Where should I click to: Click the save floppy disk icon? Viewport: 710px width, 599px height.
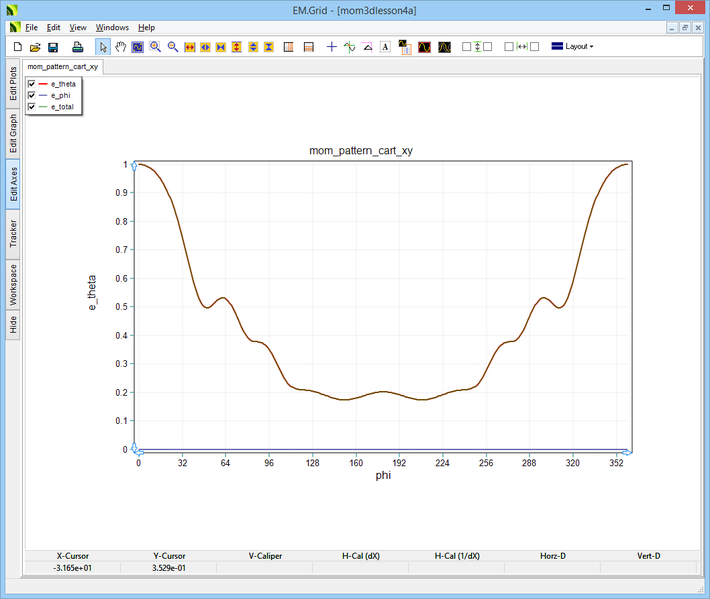pyautogui.click(x=53, y=47)
